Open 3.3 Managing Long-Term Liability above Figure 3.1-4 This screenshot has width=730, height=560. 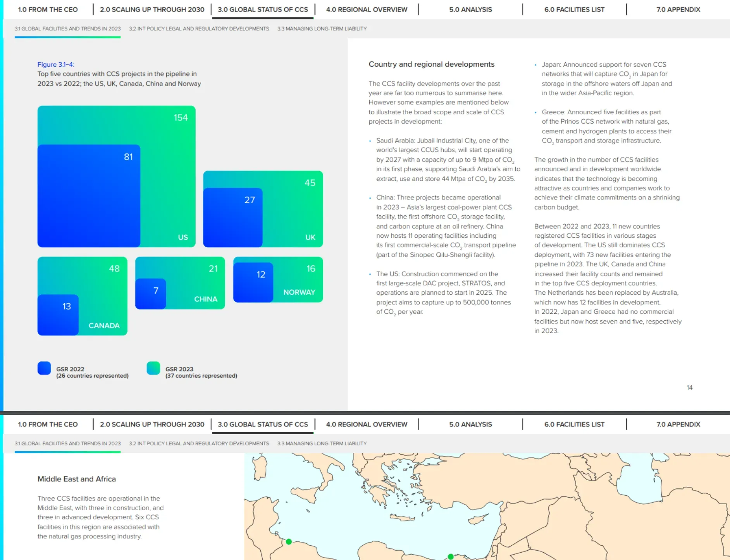pos(322,29)
